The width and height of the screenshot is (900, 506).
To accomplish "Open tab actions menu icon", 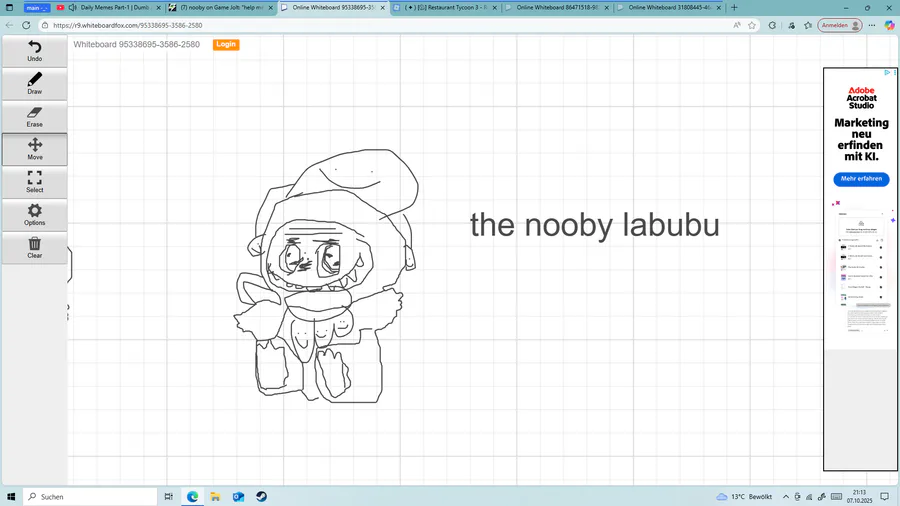I will tap(9, 7).
